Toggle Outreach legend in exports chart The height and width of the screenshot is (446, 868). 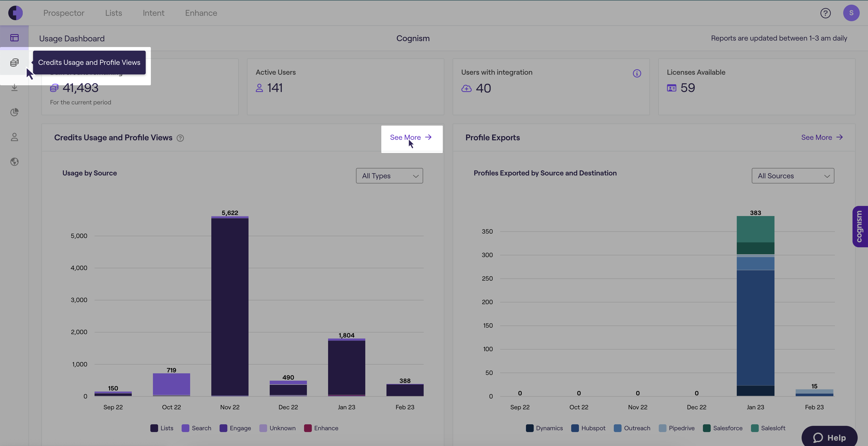(632, 428)
